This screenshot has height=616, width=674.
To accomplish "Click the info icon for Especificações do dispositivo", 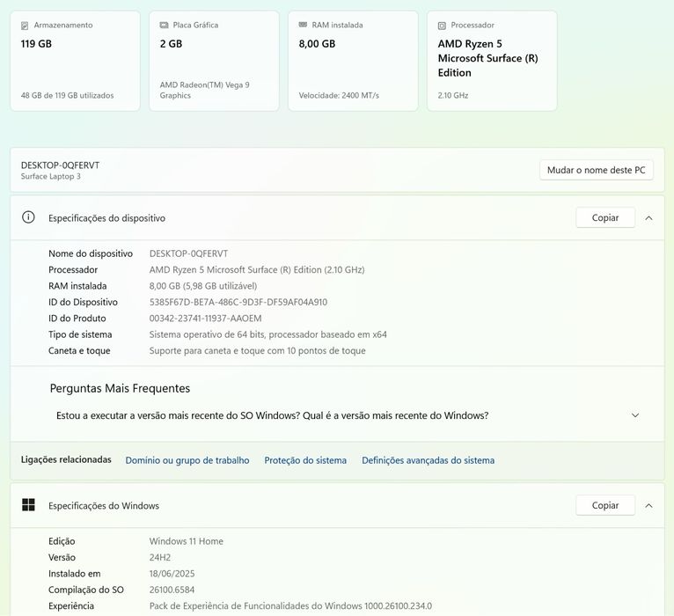I will 28,217.
